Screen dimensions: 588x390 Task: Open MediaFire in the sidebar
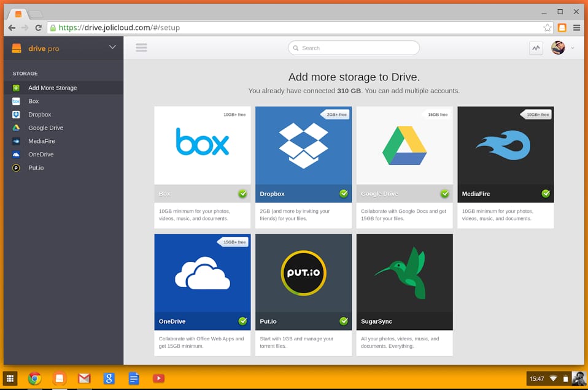[x=63, y=141]
